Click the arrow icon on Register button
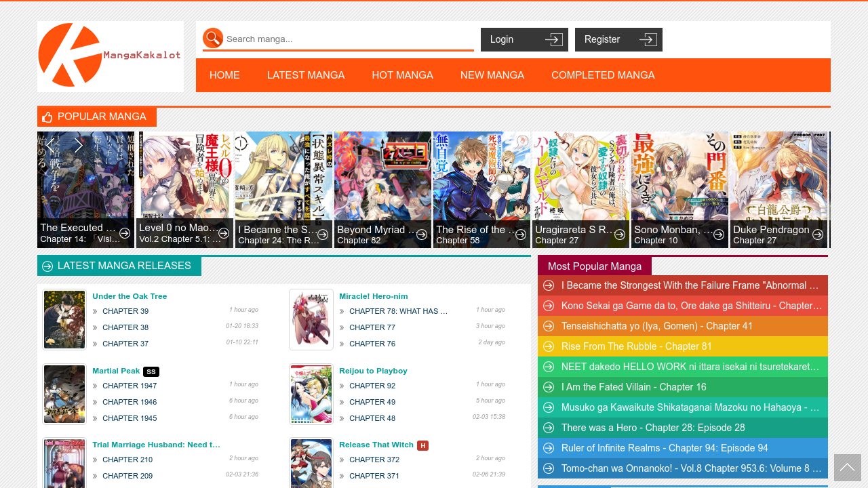The height and width of the screenshot is (488, 868). coord(648,39)
